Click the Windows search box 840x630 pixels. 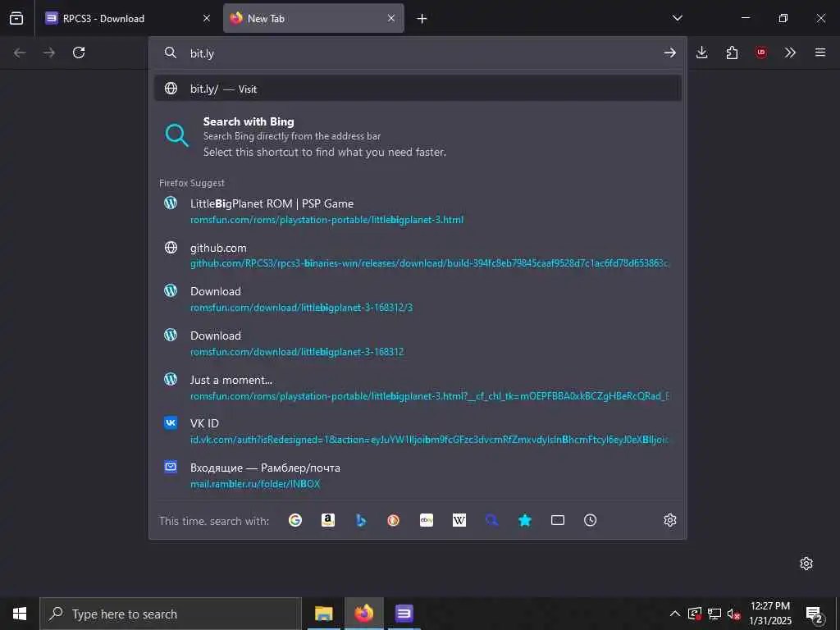[x=171, y=614]
